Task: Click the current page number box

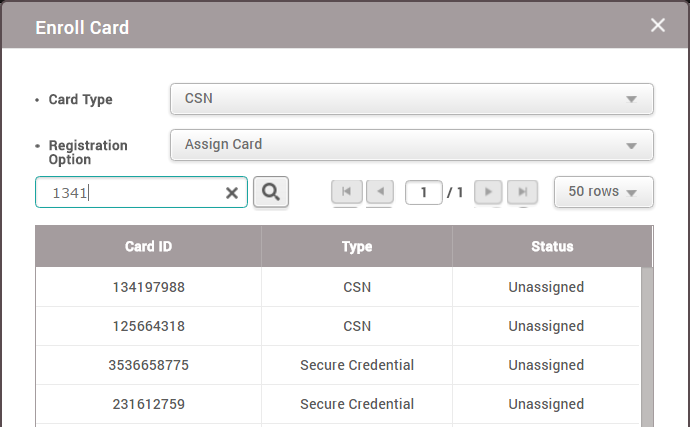Action: (x=423, y=192)
